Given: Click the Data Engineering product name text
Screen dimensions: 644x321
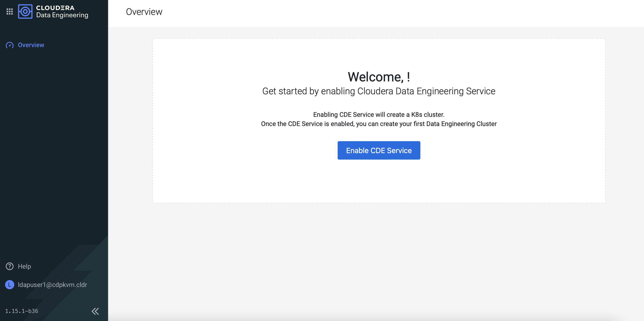Looking at the screenshot, I should 62,15.
